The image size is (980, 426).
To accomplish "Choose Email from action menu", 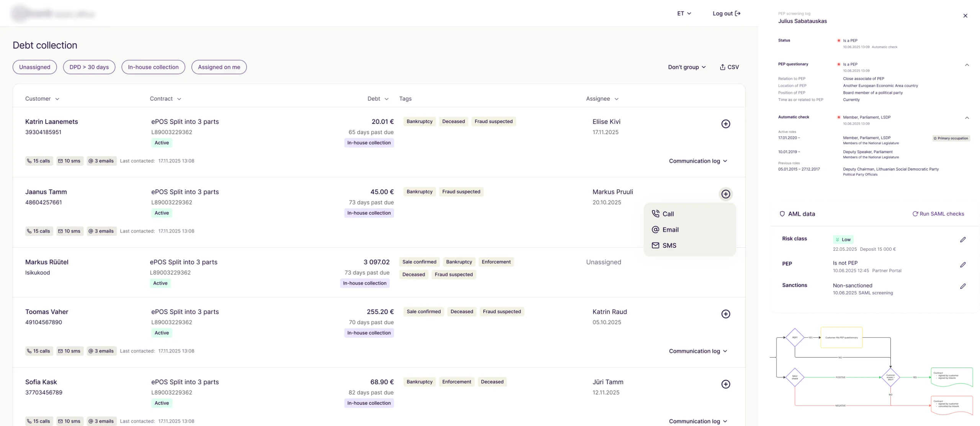I will (689, 229).
